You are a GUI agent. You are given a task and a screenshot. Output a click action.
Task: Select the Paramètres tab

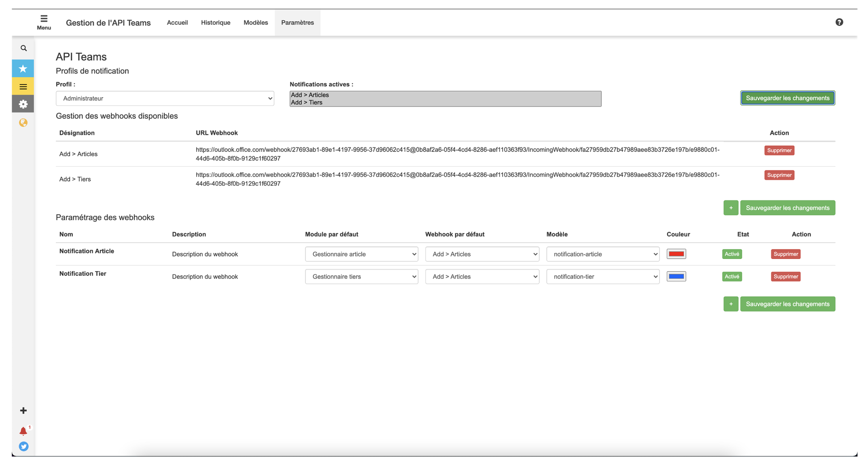click(x=297, y=23)
